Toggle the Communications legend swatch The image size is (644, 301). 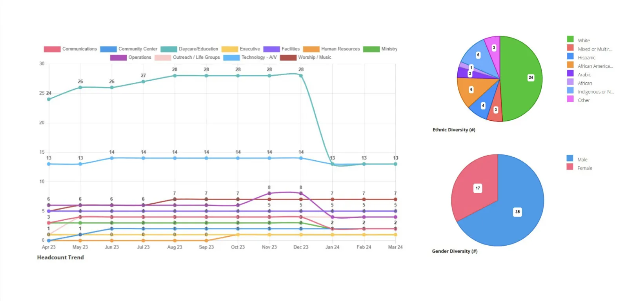pyautogui.click(x=52, y=49)
